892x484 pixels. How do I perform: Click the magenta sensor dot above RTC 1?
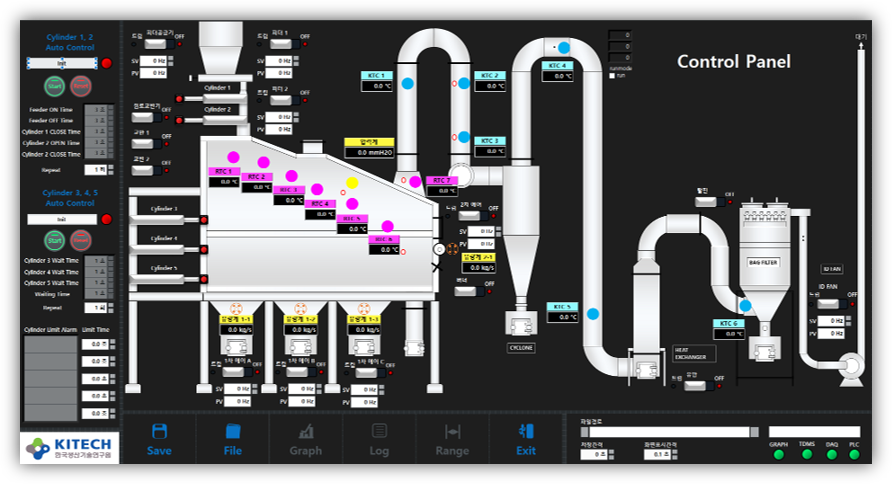[x=233, y=157]
